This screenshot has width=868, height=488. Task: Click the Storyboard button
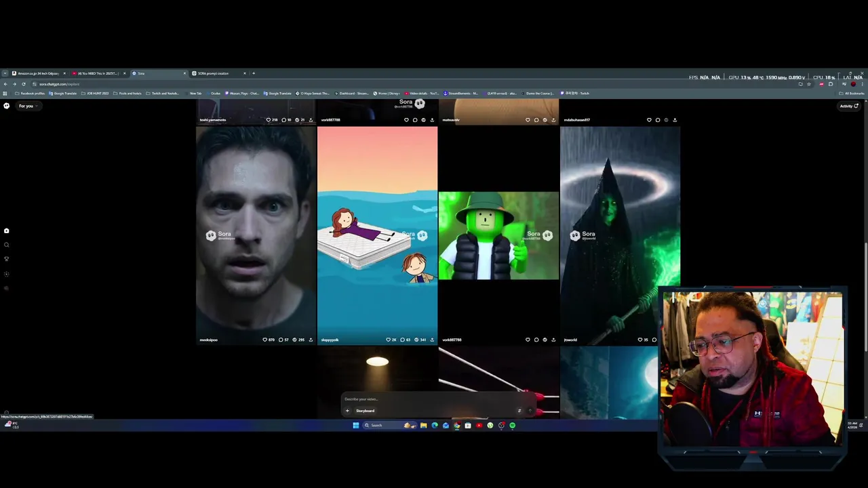[x=365, y=411]
